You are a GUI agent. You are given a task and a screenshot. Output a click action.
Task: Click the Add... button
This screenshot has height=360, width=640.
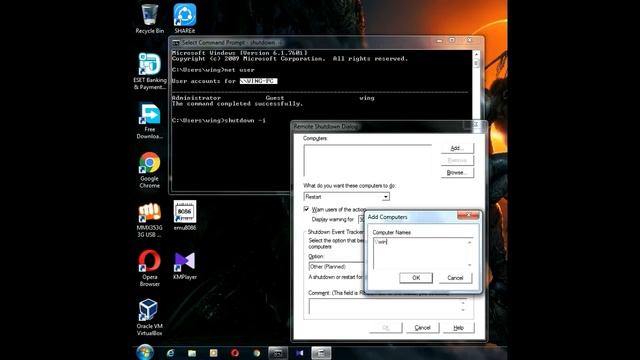point(457,148)
